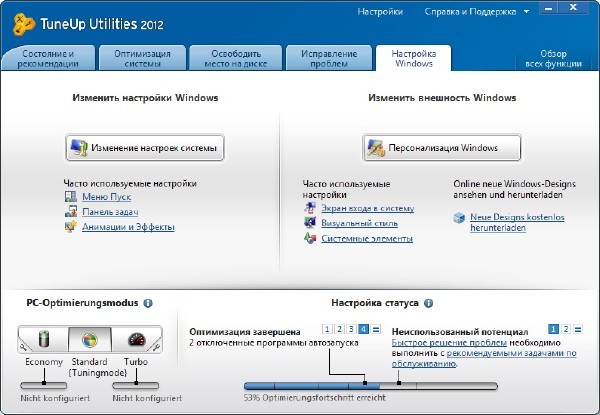
Task: Open Визуальный стиль link
Action: click(359, 223)
